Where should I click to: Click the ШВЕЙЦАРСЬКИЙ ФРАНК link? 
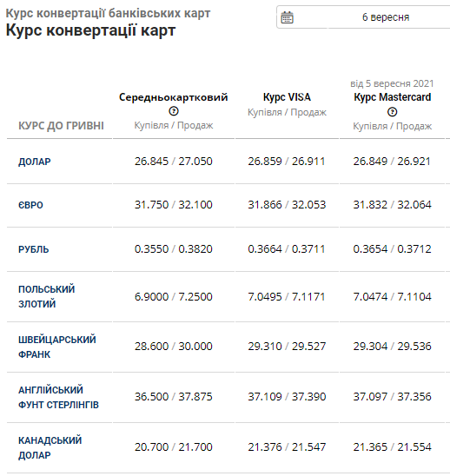point(57,347)
